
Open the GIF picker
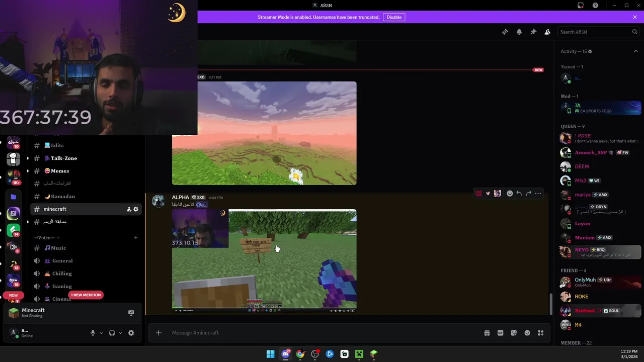(501, 333)
